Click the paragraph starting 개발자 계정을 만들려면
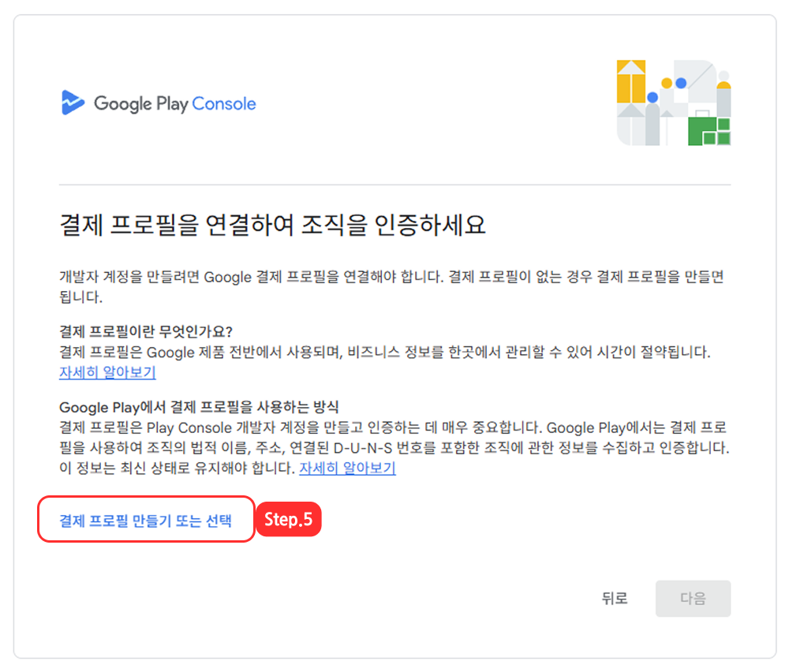The image size is (789, 672). (391, 286)
